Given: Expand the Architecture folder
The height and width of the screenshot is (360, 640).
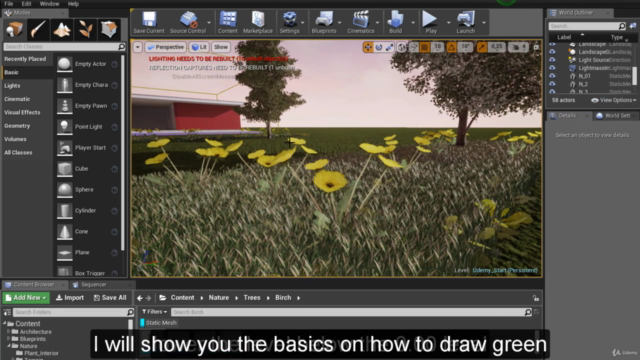Looking at the screenshot, I should [9, 332].
